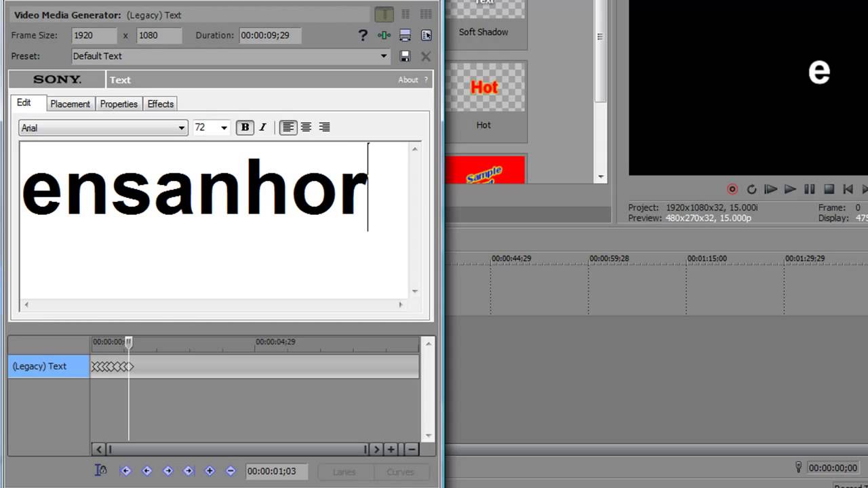
Task: Zoom in keyframe timeline with plus button
Action: point(391,449)
